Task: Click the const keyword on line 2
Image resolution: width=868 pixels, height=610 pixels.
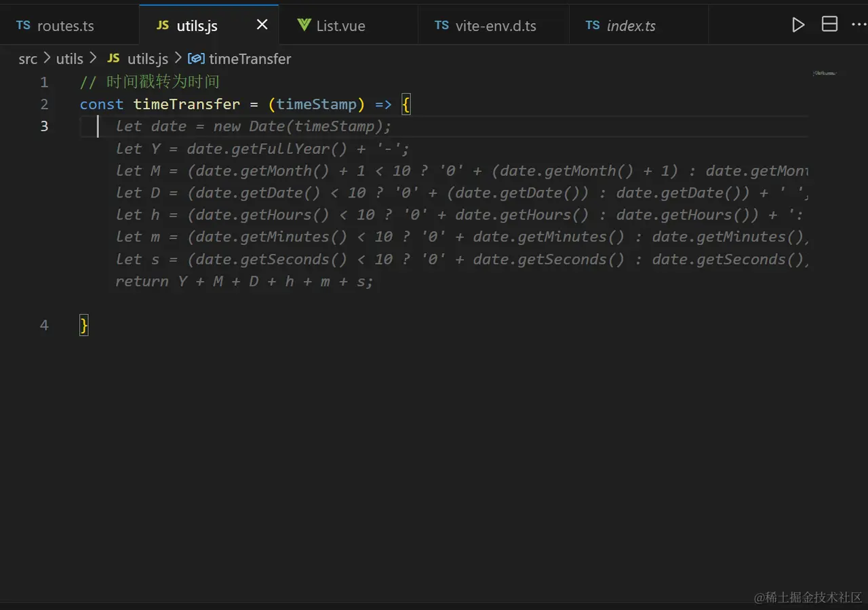Action: [x=102, y=104]
